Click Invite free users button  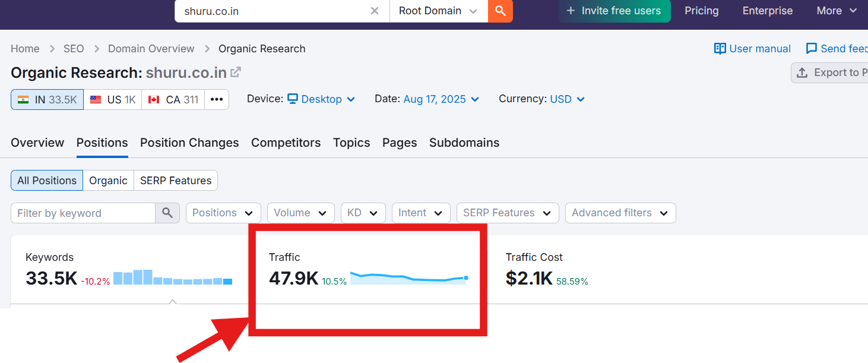614,11
